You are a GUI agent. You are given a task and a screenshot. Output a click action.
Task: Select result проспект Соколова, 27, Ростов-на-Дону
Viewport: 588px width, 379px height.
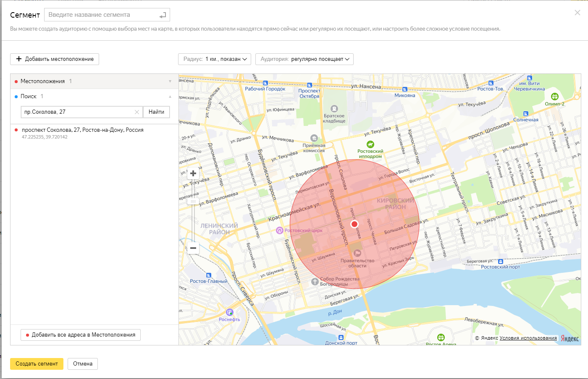pyautogui.click(x=83, y=130)
